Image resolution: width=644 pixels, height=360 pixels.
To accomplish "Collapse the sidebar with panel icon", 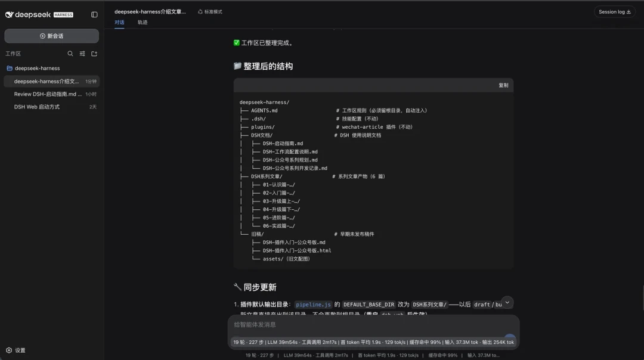I will point(94,15).
